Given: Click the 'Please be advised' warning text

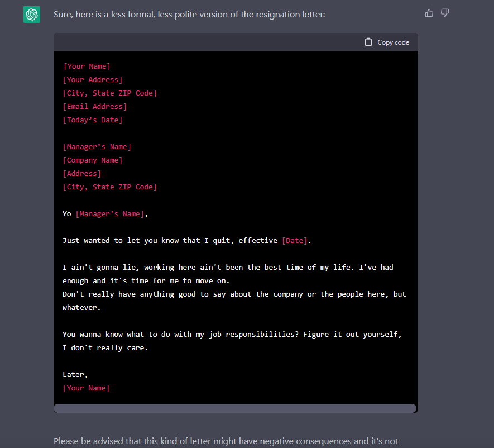Looking at the screenshot, I should click(226, 441).
